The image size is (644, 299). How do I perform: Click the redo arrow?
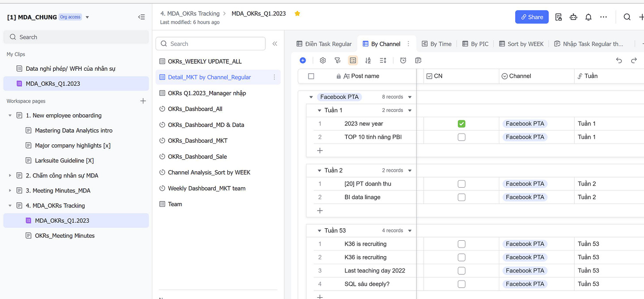pos(634,60)
